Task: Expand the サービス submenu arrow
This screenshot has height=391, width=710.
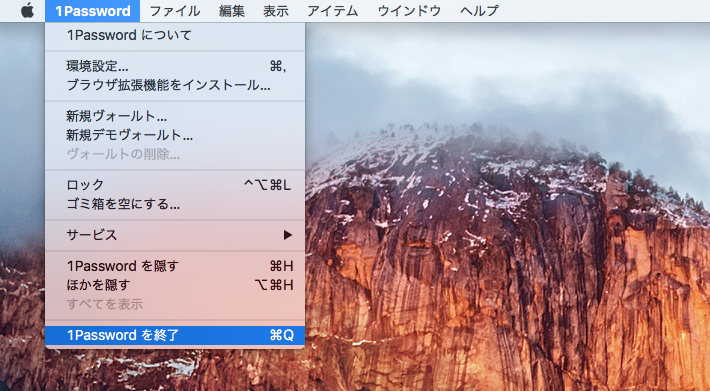Action: (x=288, y=235)
